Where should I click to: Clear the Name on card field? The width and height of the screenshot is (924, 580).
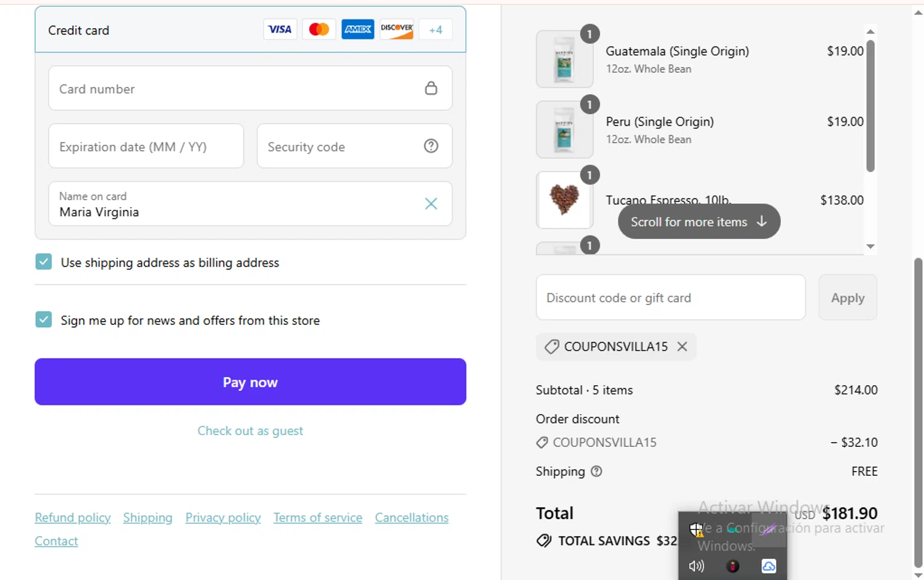[x=431, y=203]
